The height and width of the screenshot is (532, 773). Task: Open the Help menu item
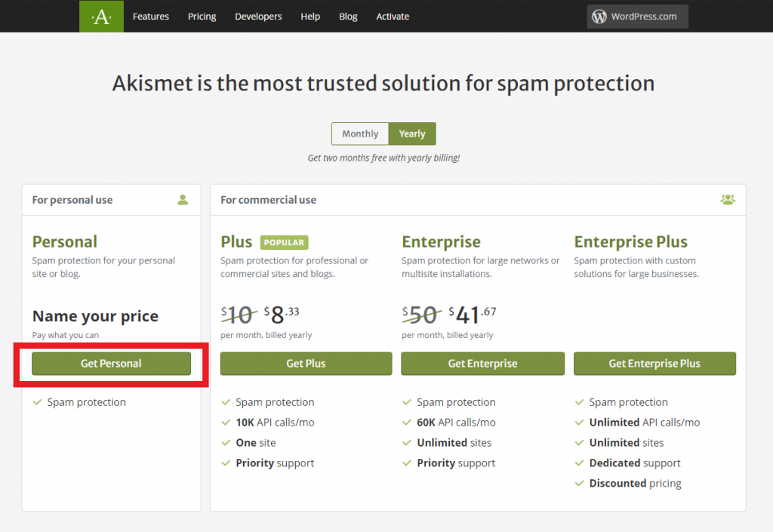[x=310, y=17]
